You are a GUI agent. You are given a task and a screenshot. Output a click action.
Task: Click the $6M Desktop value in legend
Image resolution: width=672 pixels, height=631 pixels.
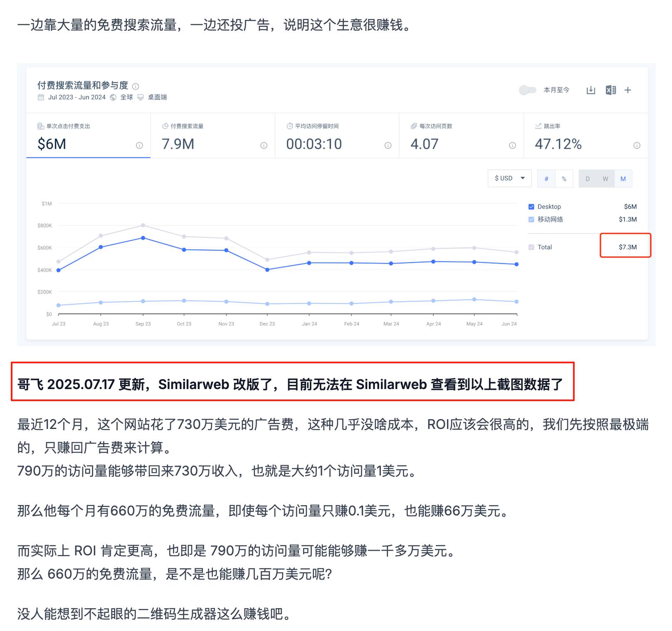coord(630,207)
